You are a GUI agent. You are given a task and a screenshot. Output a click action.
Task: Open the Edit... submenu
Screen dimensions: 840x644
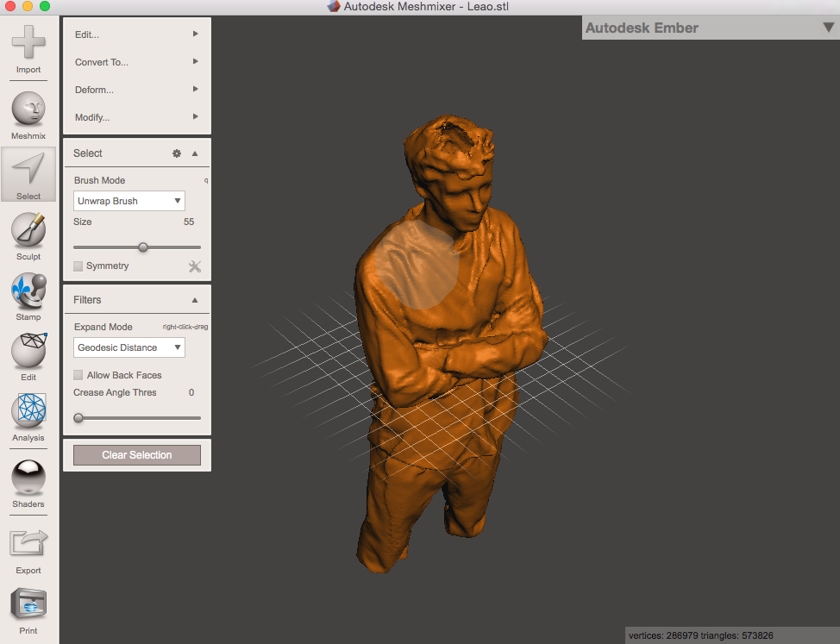pyautogui.click(x=136, y=34)
